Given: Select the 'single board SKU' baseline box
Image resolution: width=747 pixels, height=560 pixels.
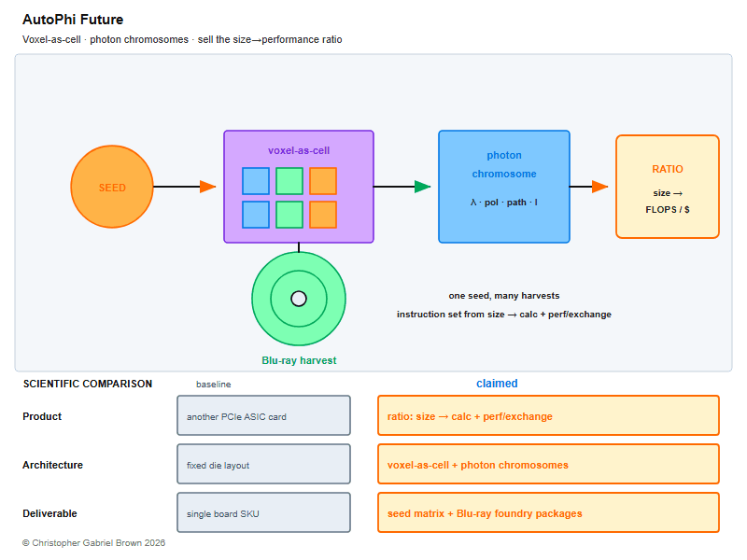Looking at the screenshot, I should click(x=263, y=512).
